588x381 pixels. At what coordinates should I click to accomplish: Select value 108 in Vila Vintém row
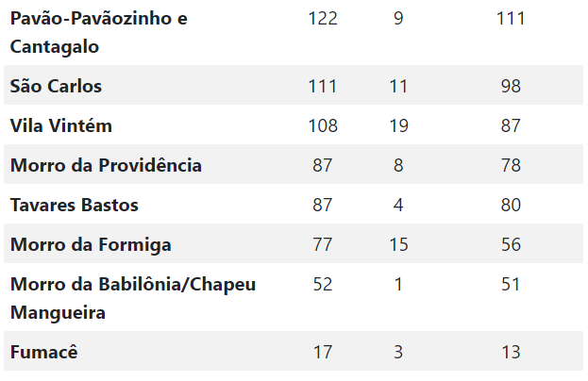323,125
